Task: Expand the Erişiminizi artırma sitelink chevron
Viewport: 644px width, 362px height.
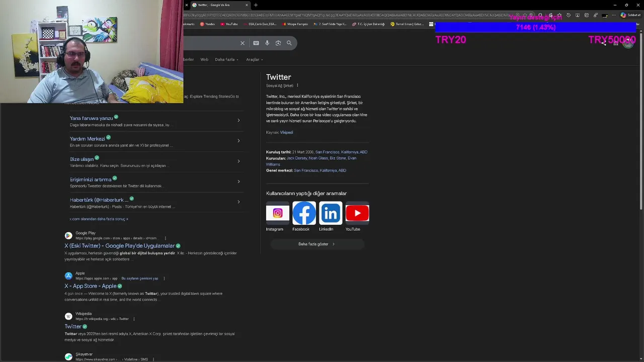Action: pos(238,182)
